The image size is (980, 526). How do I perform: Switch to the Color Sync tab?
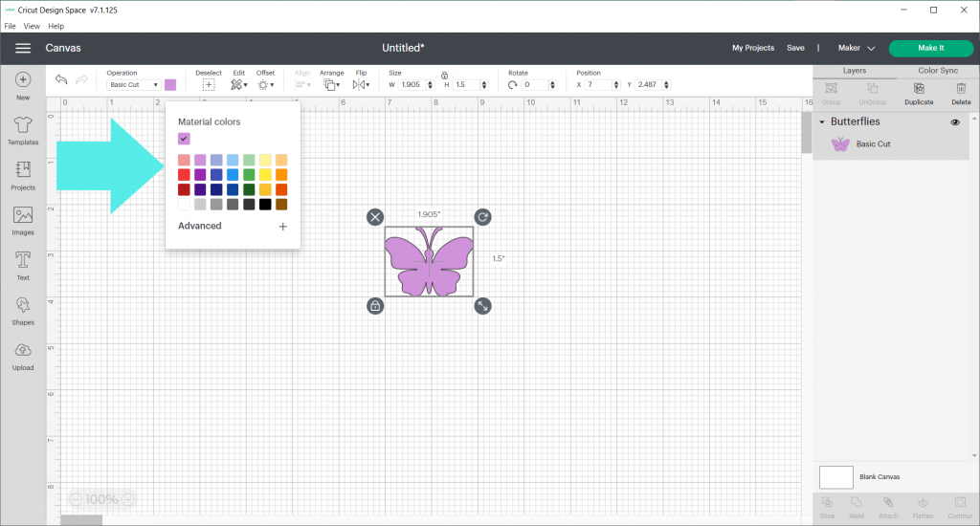point(938,71)
